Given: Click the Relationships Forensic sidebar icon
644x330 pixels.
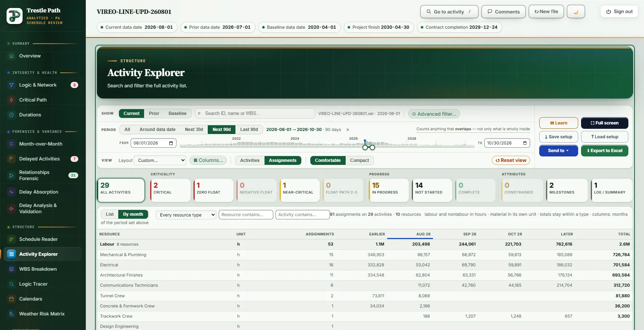Looking at the screenshot, I should tap(11, 175).
